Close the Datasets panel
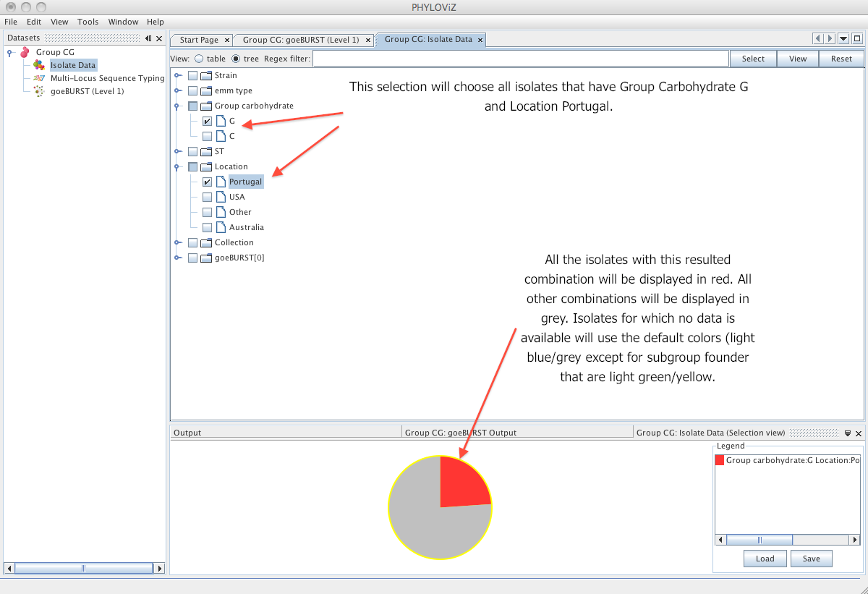 coord(159,38)
